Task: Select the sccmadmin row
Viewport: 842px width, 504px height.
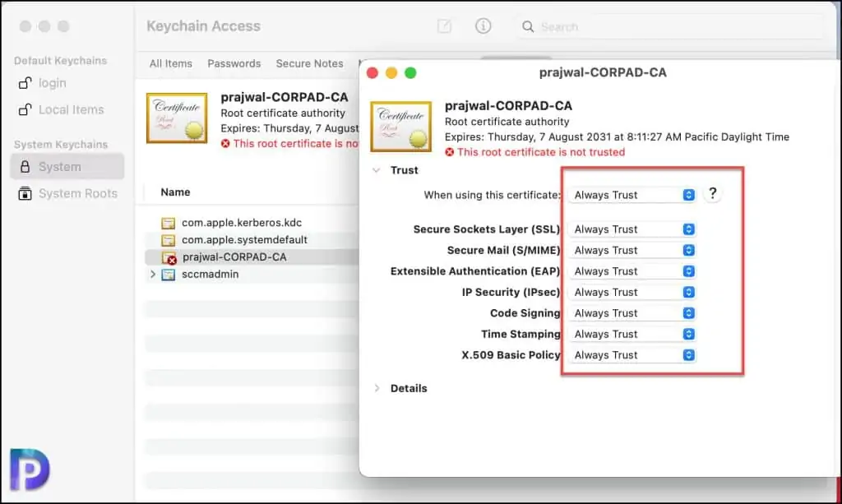Action: click(252, 274)
